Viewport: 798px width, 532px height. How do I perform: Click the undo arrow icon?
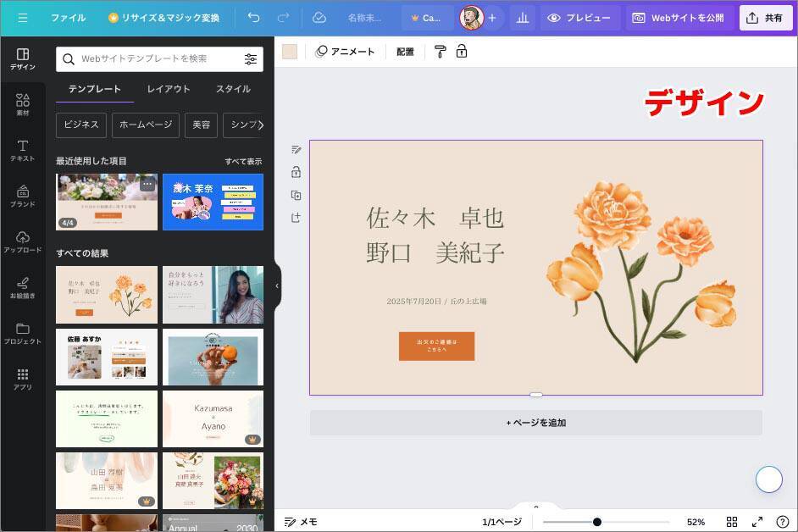(254, 18)
